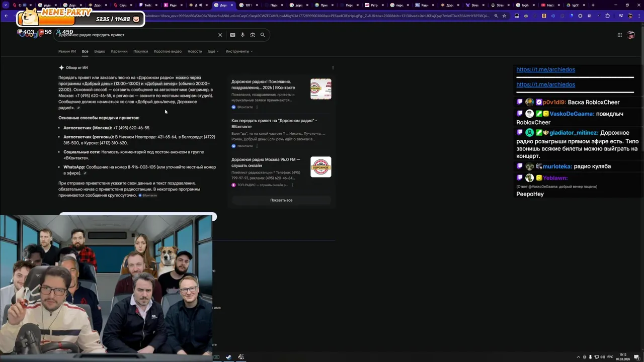Open AI overview three-dot options menu
Image resolution: width=644 pixels, height=362 pixels.
[333, 67]
